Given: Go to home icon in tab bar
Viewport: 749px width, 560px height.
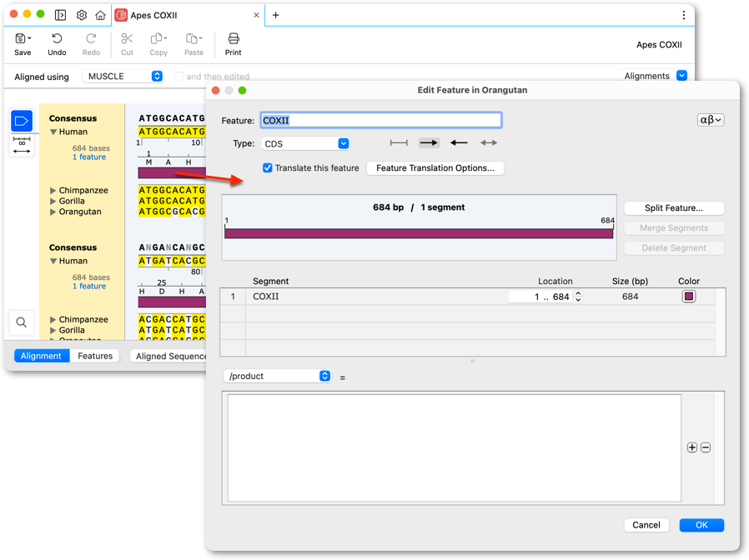Looking at the screenshot, I should coord(100,15).
